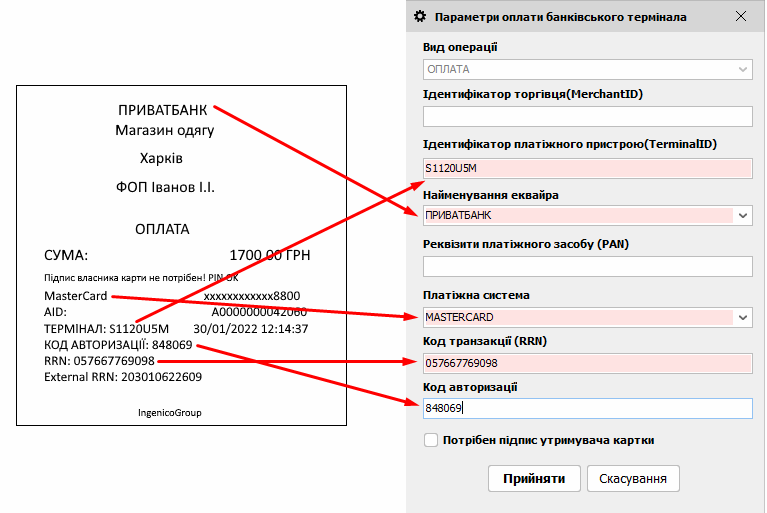This screenshot has height=513, width=767.
Task: Click the ПРИВАТБАНК text in acquirer combo box
Action: pos(458,215)
